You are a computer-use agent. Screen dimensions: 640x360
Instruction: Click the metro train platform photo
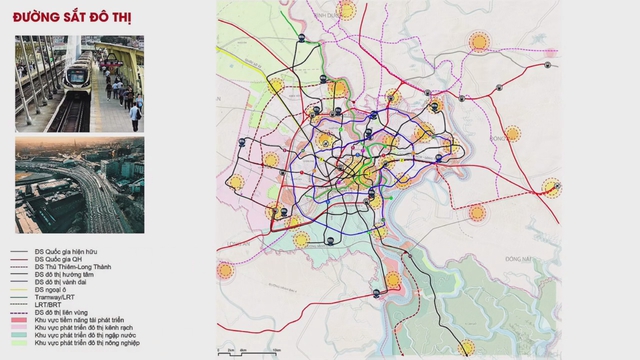click(80, 84)
